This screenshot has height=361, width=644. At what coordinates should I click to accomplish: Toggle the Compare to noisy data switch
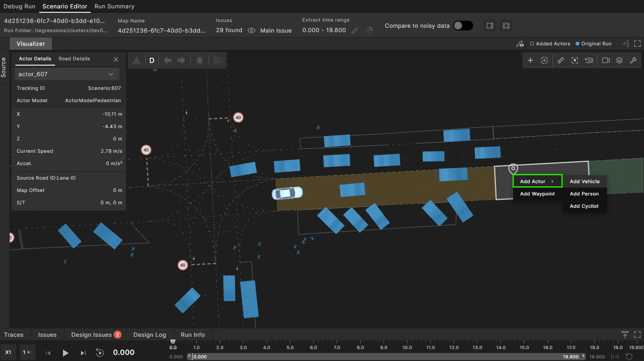pos(463,26)
